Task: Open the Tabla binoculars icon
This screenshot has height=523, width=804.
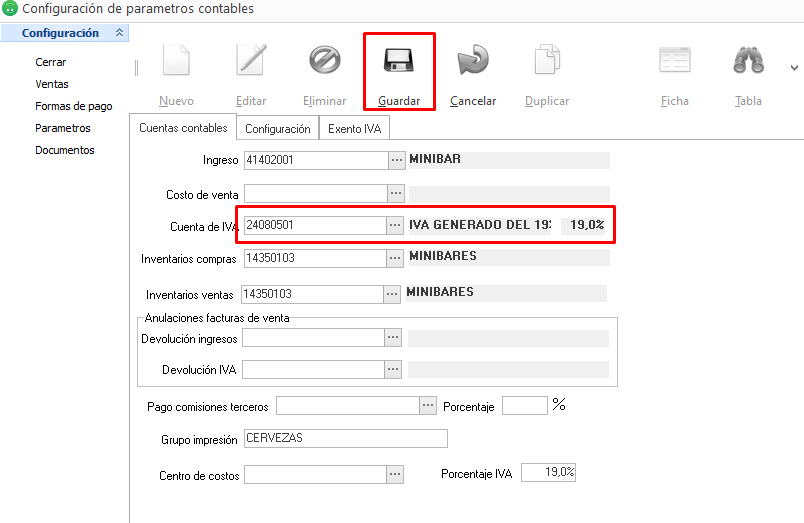Action: (x=748, y=62)
